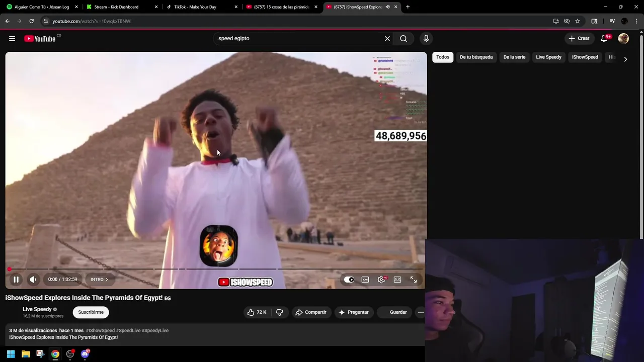The width and height of the screenshot is (644, 362).
Task: Toggle autoplay switch in player
Action: coord(349,280)
